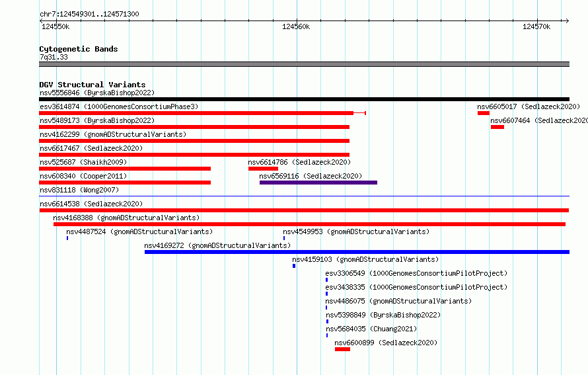The height and width of the screenshot is (375, 588).
Task: Open nsv4169272 (gnomADStructuralVariants) label
Action: [217, 245]
